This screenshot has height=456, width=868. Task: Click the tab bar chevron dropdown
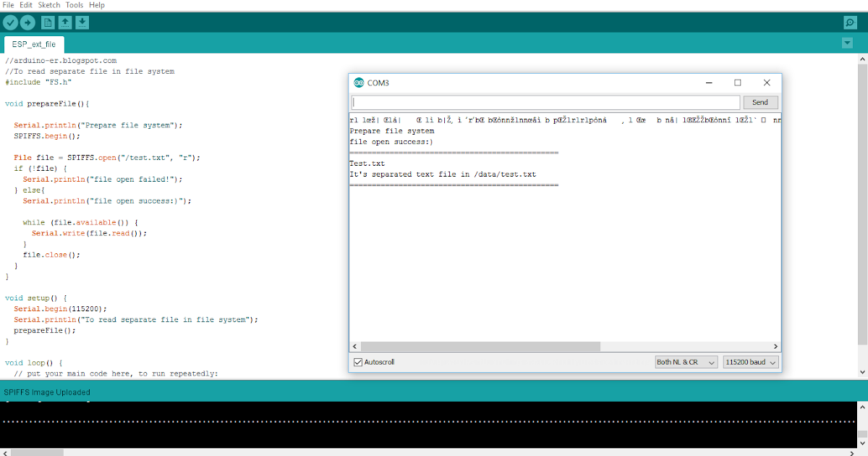point(847,43)
